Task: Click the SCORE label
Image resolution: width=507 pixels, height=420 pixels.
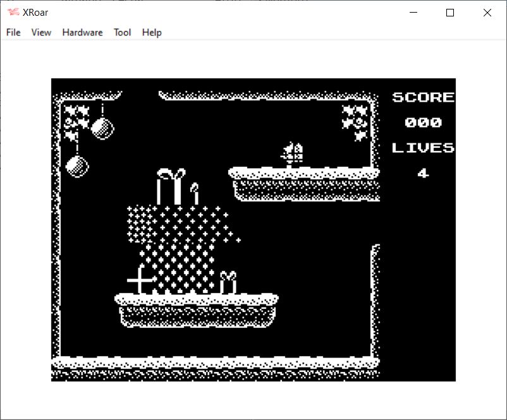Action: (x=423, y=97)
